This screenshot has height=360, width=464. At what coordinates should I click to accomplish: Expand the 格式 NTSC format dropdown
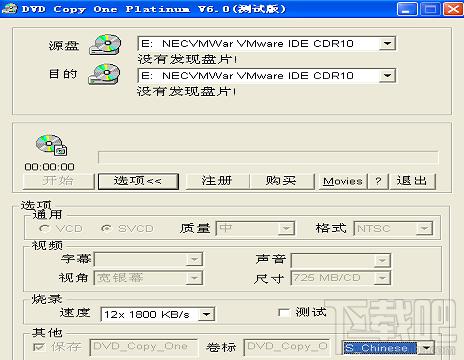[424, 229]
